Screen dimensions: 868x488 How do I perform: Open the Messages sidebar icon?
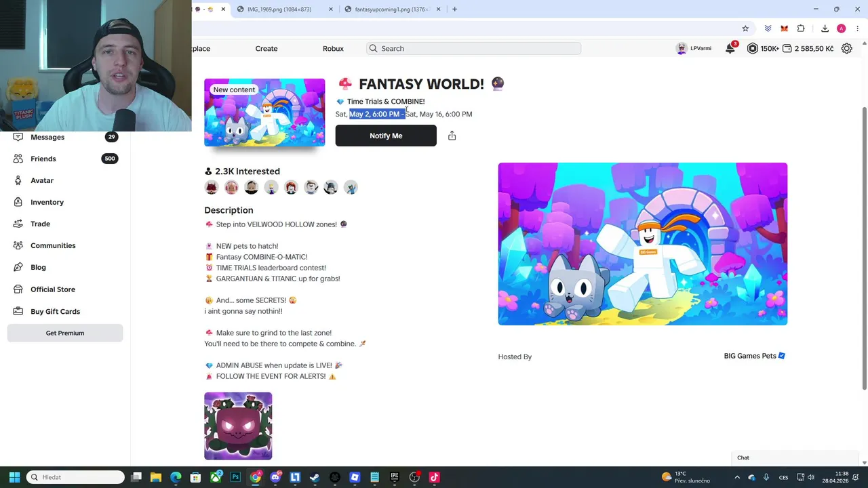(18, 137)
